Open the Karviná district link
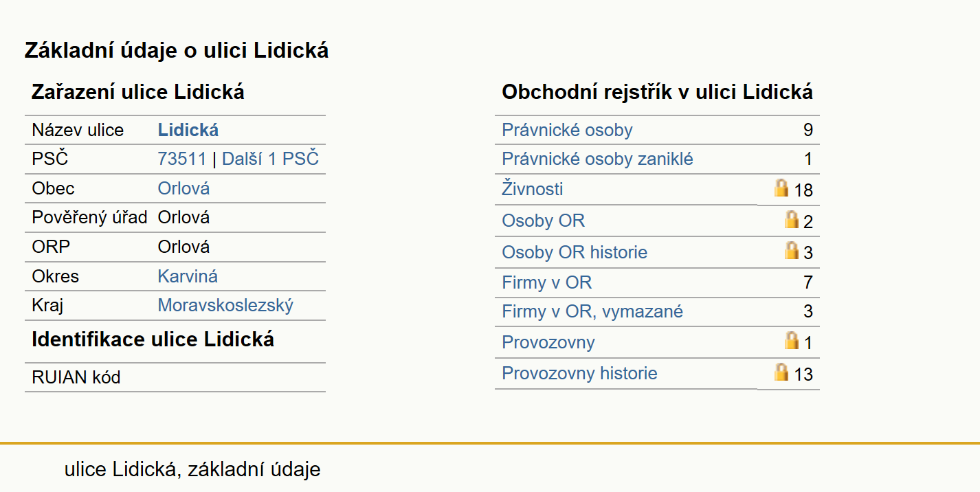980x492 pixels. pyautogui.click(x=188, y=276)
